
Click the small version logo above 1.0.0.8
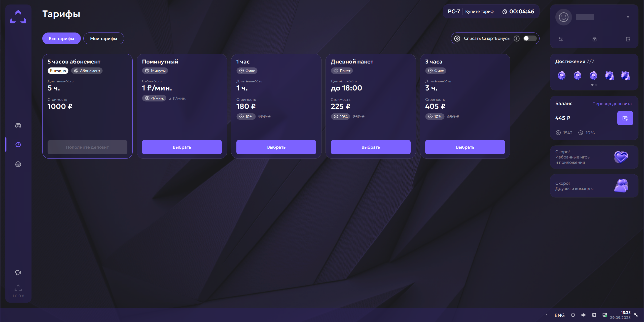pyautogui.click(x=18, y=288)
